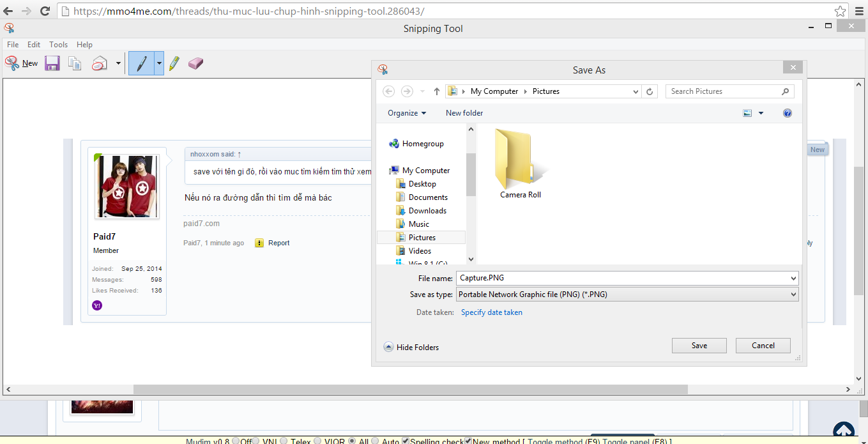The height and width of the screenshot is (444, 868).
Task: Select the pink Eraser tool
Action: click(195, 63)
